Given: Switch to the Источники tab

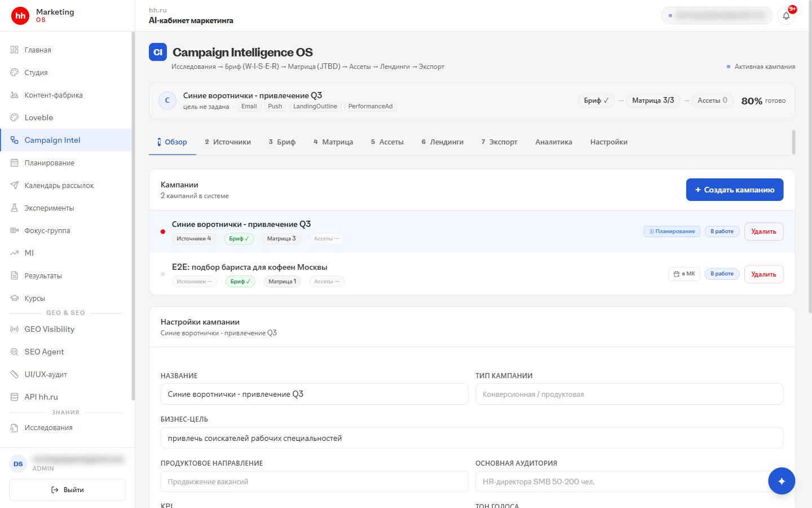Looking at the screenshot, I should 228,142.
